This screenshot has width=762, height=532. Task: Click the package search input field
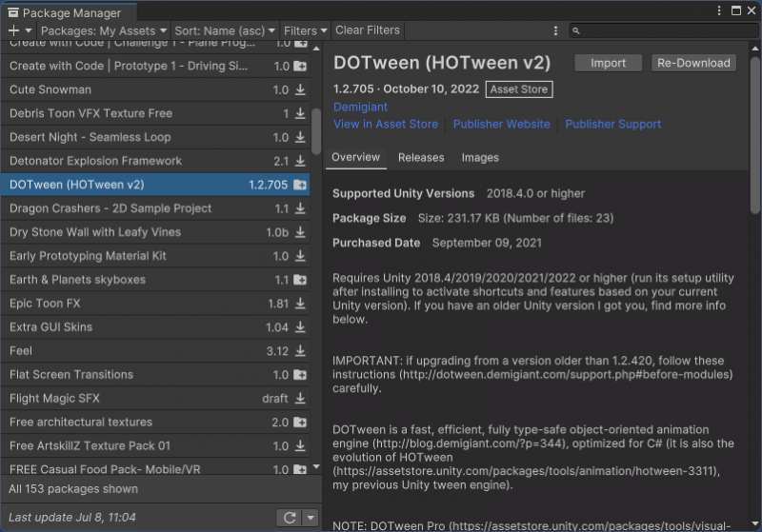coord(664,31)
